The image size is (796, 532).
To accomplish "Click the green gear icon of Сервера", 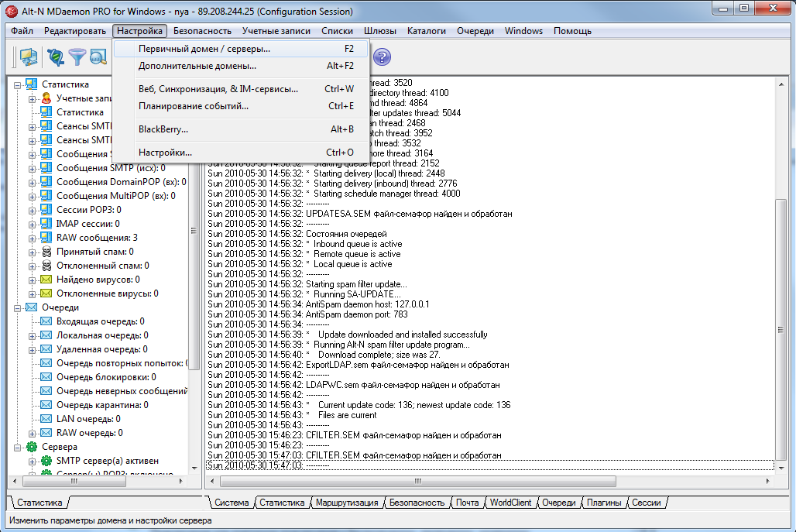I will pos(32,447).
